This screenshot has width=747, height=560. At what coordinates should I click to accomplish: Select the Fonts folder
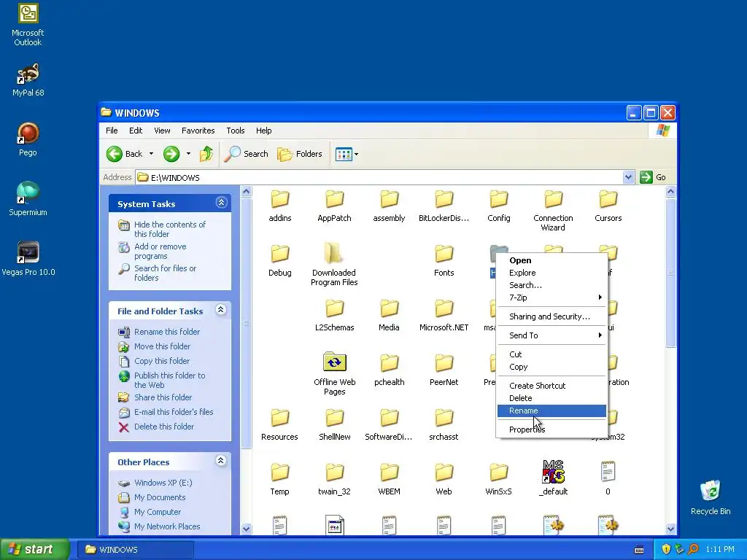(x=444, y=261)
